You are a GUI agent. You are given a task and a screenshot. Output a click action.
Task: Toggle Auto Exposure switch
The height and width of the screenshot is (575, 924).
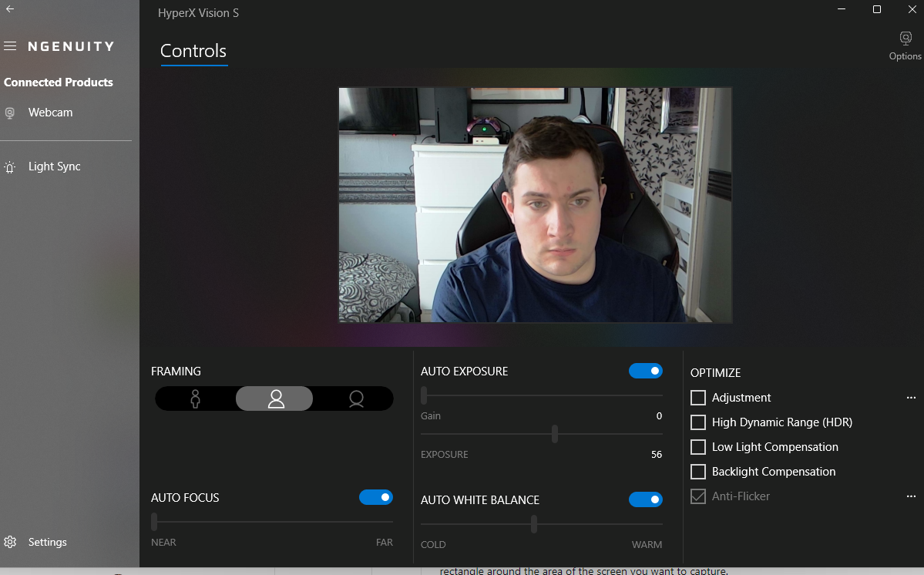click(645, 371)
